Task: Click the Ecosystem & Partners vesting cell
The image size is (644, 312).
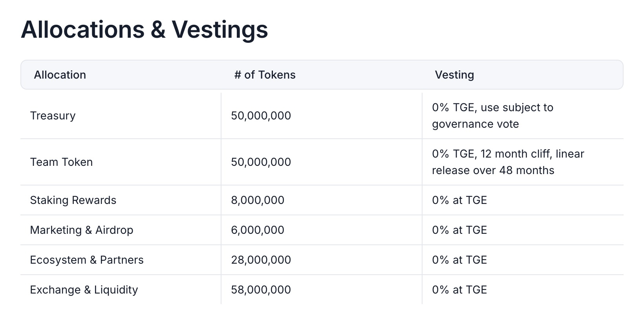Action: pyautogui.click(x=459, y=260)
